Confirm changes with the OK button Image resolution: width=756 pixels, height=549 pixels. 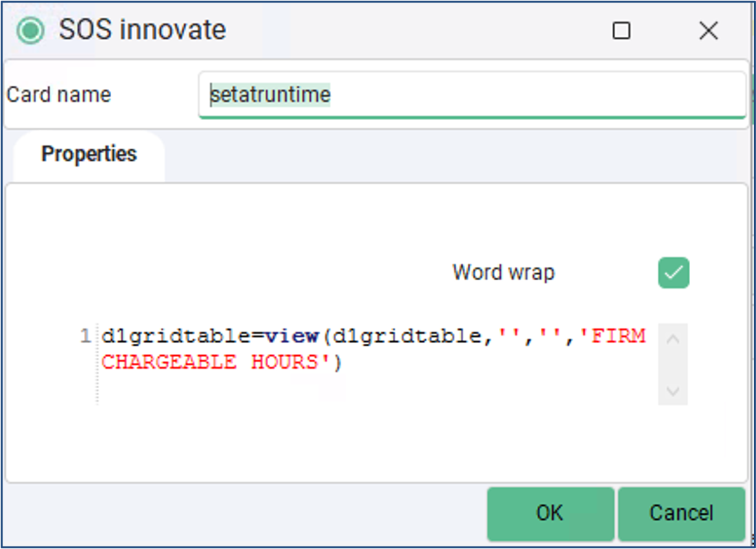(549, 513)
